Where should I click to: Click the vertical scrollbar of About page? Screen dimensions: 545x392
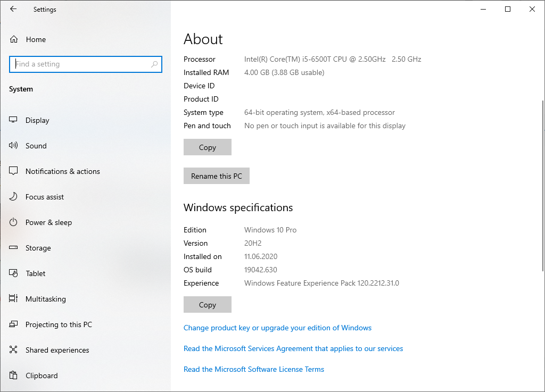(542, 186)
